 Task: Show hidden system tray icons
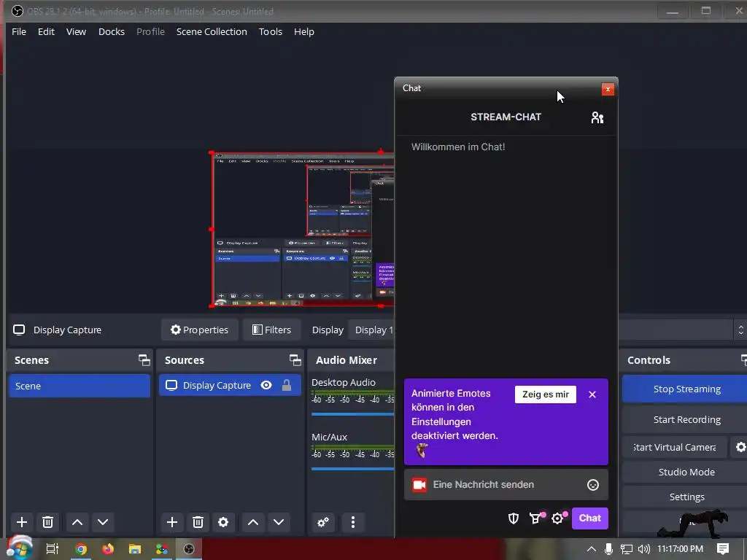591,548
